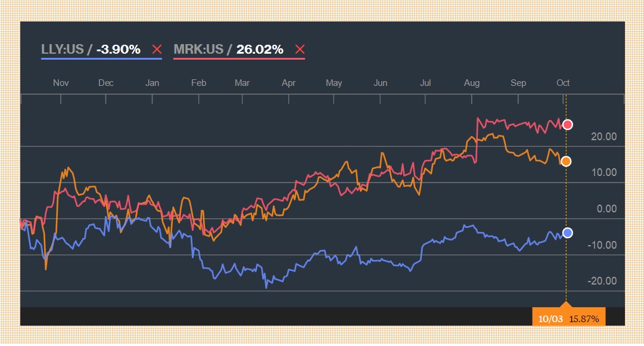
Task: Click the orange endpoint marker dot
Action: [x=566, y=161]
